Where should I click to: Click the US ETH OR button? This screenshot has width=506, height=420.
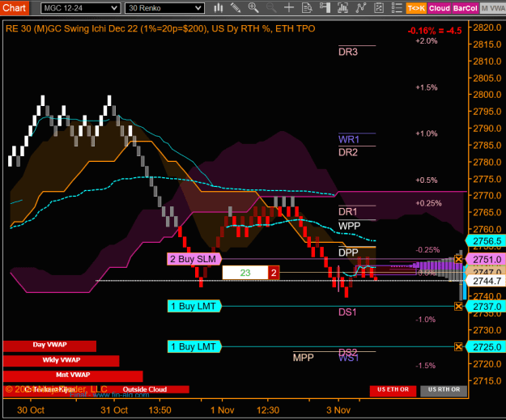point(393,390)
